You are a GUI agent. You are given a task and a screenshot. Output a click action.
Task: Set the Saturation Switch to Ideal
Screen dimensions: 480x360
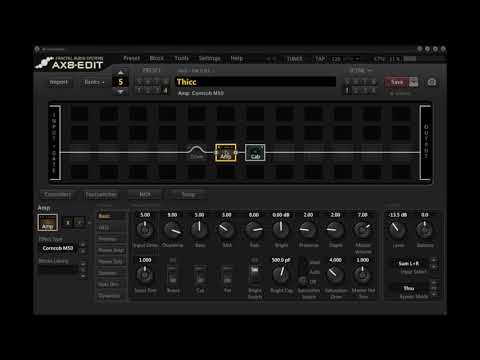point(314,263)
